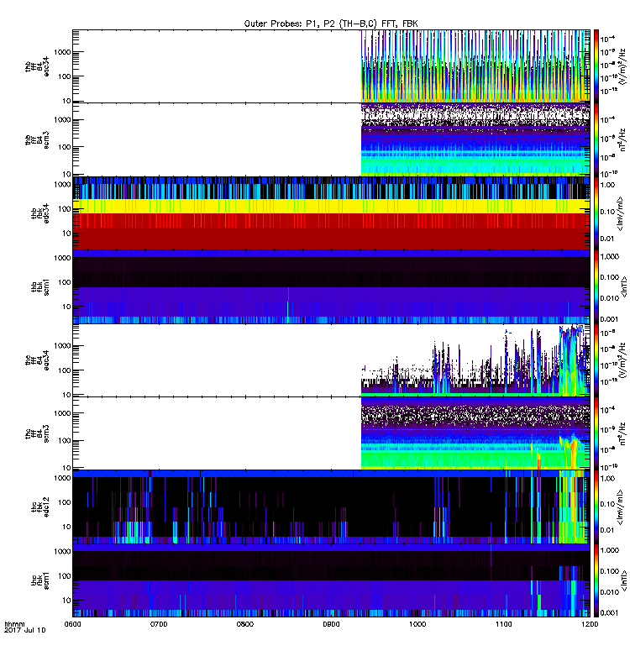Select the thb fbk scm1 panel label

tap(40, 286)
